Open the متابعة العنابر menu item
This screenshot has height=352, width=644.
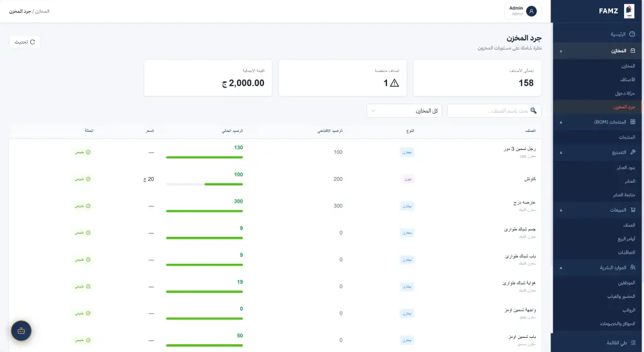(597, 195)
